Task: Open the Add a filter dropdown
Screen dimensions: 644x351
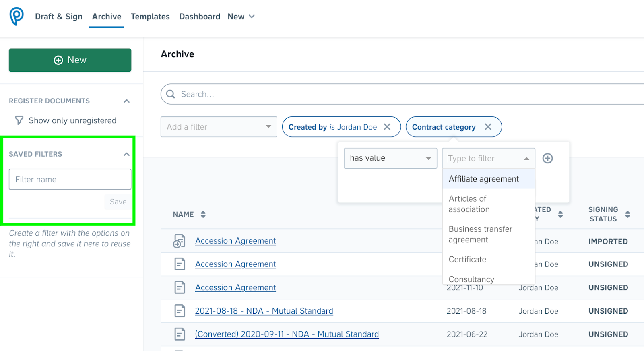Action: (219, 127)
